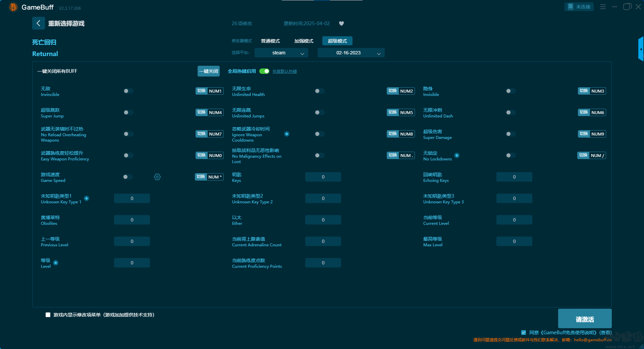644x349 pixels.
Task: Click the GameBuff logo icon
Action: [13, 7]
